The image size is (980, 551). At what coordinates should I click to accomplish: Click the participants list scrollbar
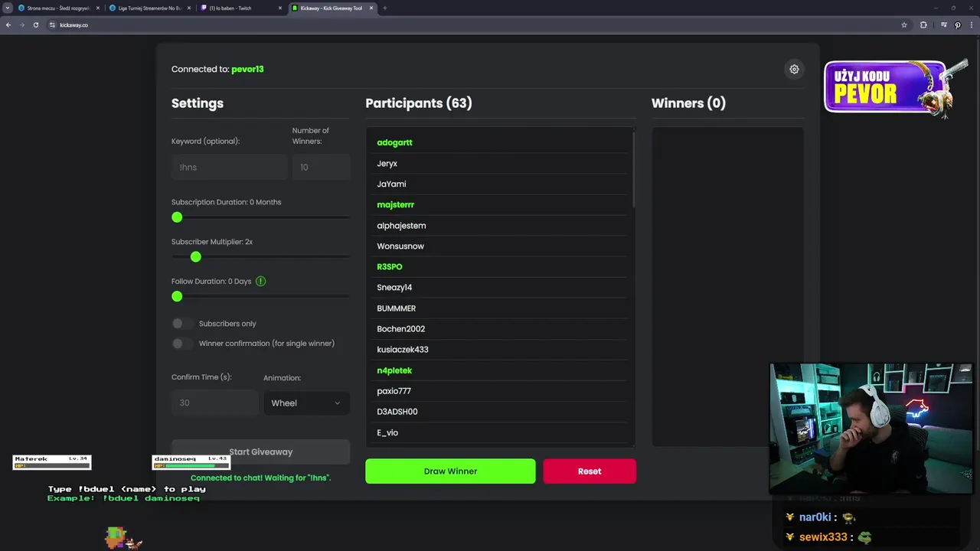(633, 168)
